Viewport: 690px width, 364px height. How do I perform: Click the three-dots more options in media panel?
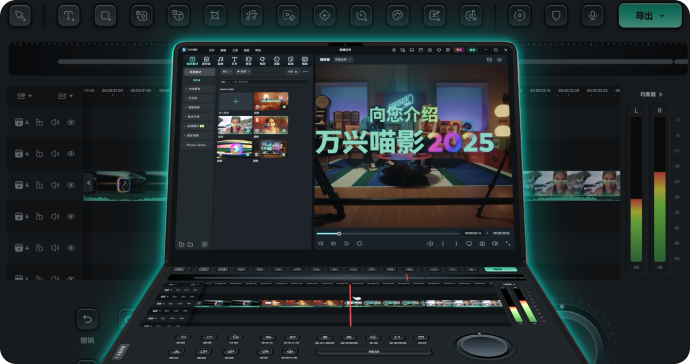tap(305, 71)
